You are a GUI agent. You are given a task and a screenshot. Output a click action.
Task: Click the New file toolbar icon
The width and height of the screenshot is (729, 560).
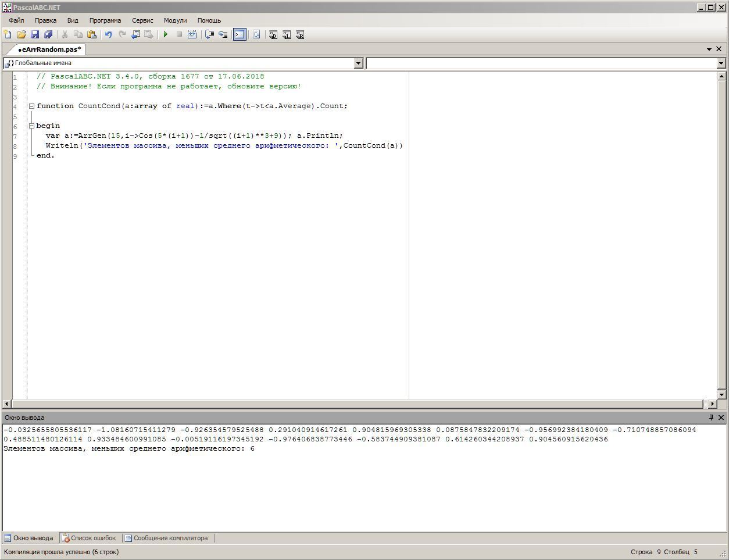(8, 35)
